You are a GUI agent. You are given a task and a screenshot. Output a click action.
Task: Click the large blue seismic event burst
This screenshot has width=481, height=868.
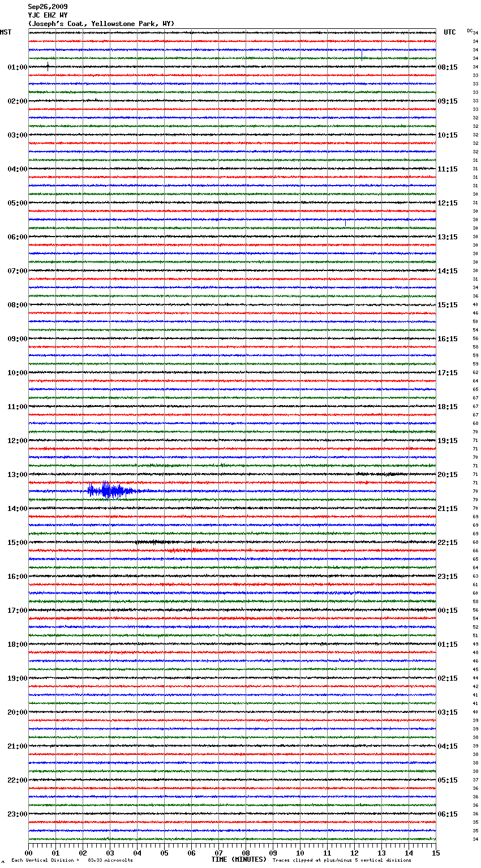pyautogui.click(x=111, y=490)
